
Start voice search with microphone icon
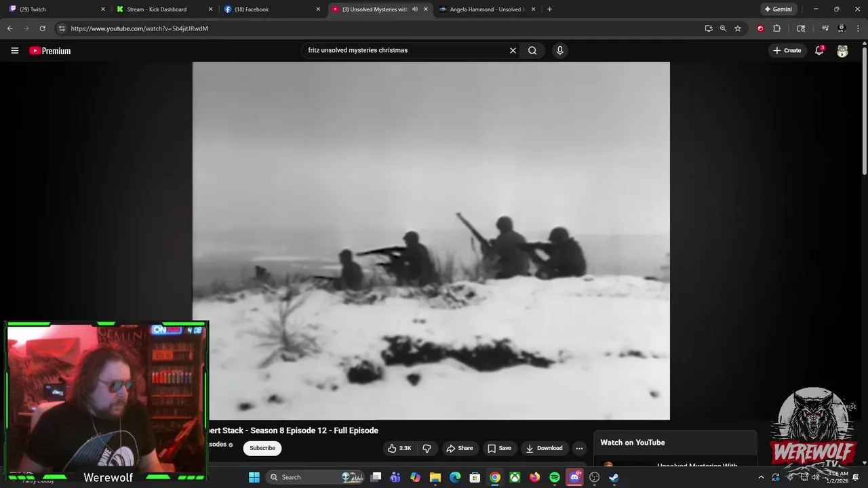pyautogui.click(x=559, y=50)
